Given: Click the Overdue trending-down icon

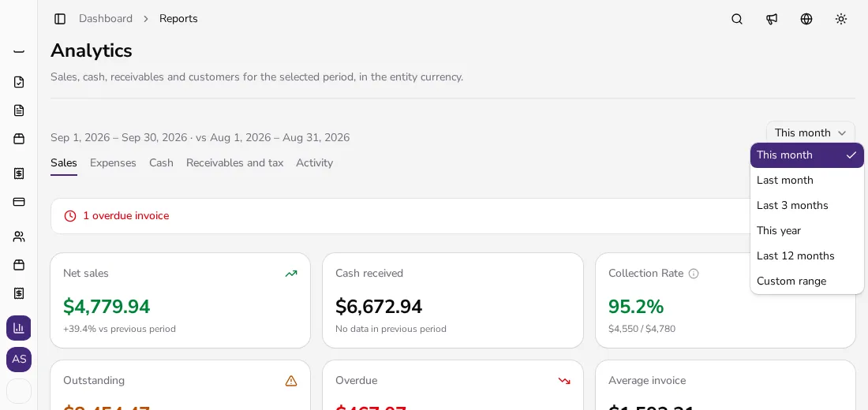Looking at the screenshot, I should point(564,381).
